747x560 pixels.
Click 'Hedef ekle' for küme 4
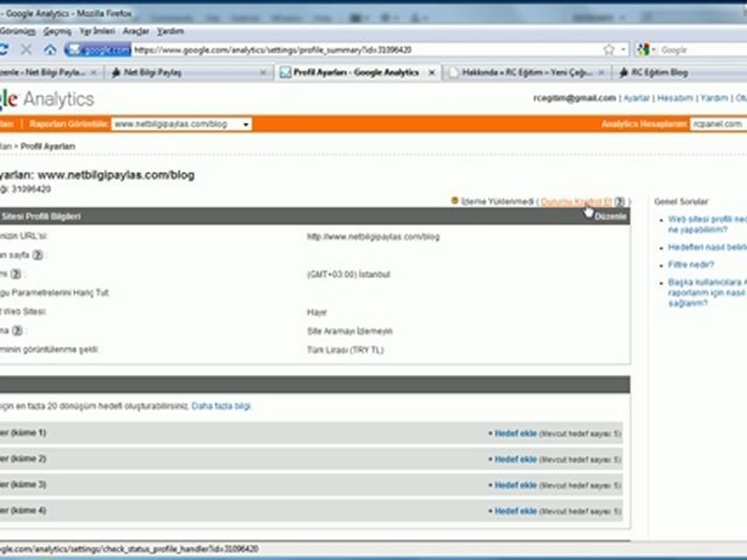pyautogui.click(x=515, y=511)
